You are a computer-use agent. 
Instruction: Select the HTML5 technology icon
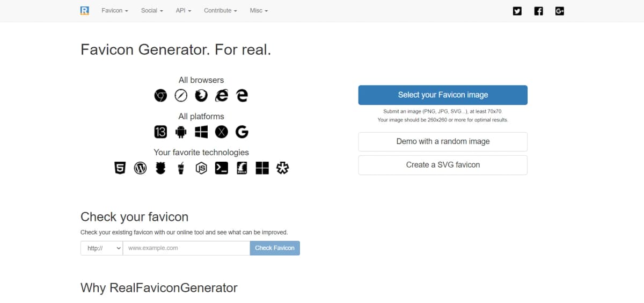(x=120, y=168)
